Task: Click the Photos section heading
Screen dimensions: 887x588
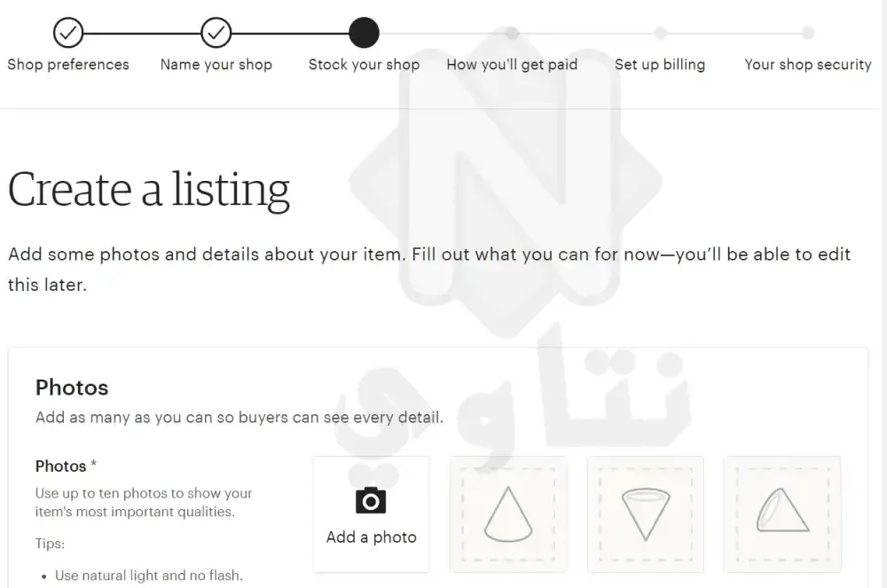Action: 72,388
